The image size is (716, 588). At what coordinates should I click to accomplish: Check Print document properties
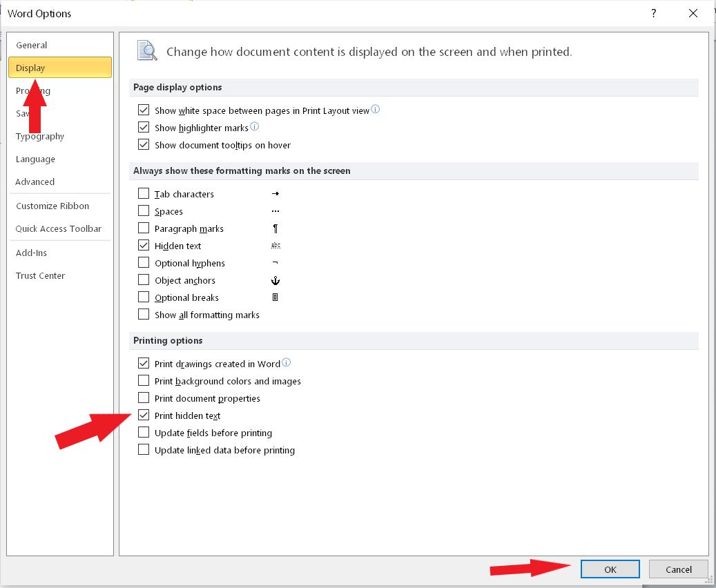click(144, 398)
